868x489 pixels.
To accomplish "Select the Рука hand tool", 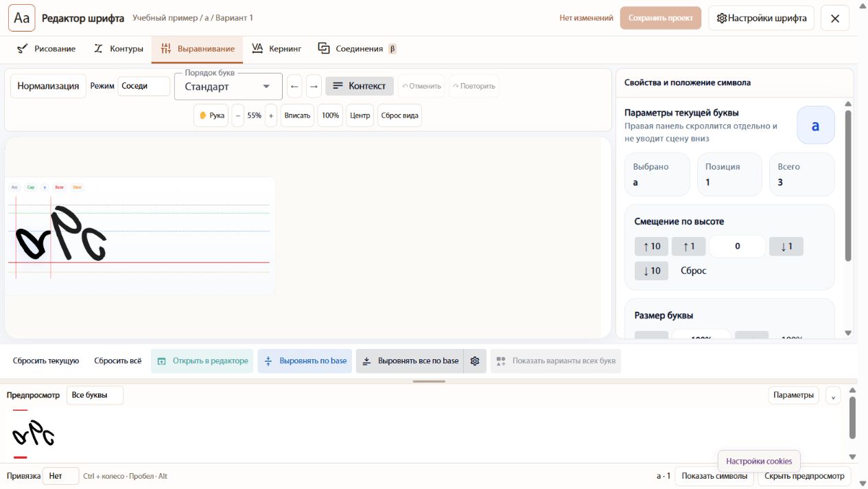I will [x=211, y=115].
